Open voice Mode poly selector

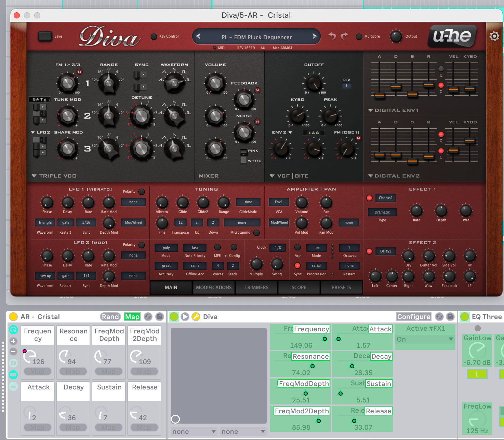166,248
